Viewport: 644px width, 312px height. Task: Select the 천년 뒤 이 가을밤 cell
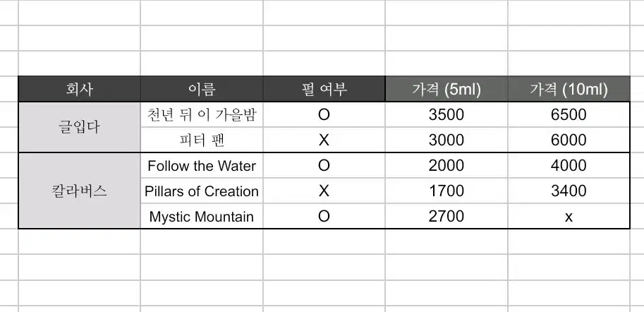(x=202, y=114)
